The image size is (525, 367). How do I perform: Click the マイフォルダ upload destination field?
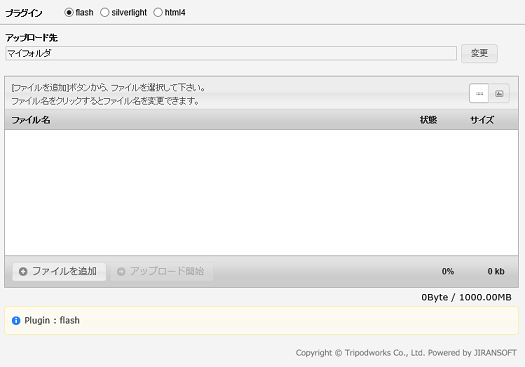tap(231, 54)
